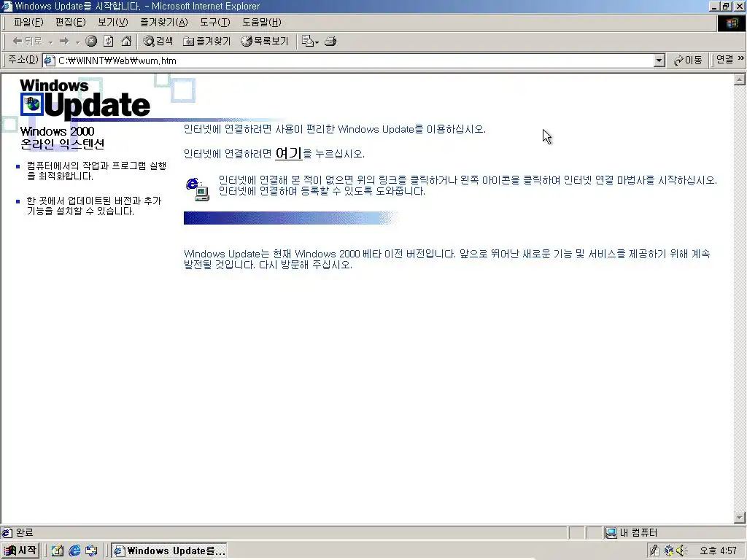Click the pen IME tray icon
This screenshot has height=560, width=747.
pos(654,551)
